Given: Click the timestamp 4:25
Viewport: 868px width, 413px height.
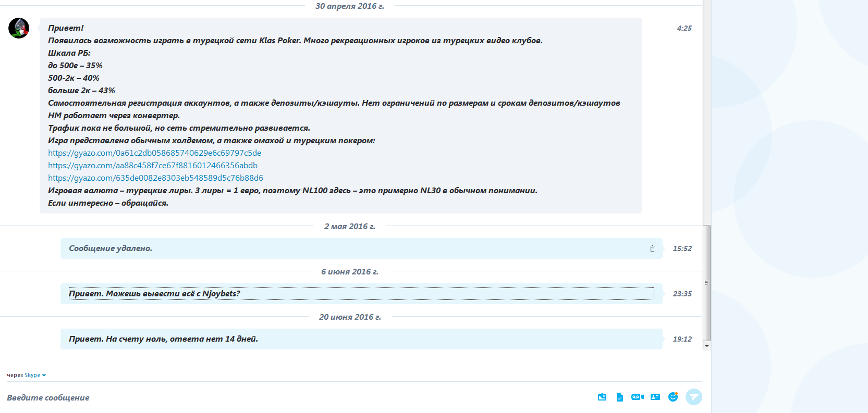Looking at the screenshot, I should pyautogui.click(x=684, y=28).
